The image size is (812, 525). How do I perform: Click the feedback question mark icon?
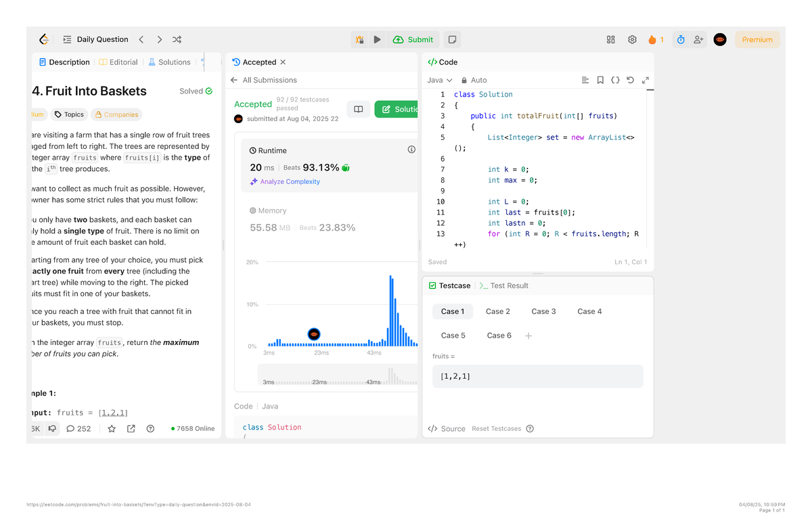coord(150,428)
